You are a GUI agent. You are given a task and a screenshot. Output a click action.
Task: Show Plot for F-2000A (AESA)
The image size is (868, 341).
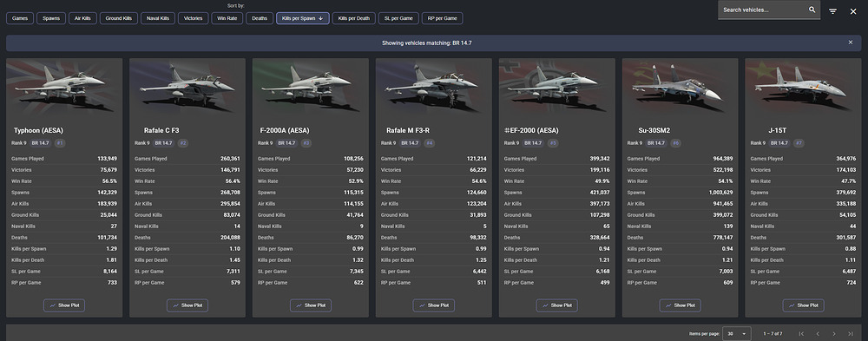[x=311, y=305]
